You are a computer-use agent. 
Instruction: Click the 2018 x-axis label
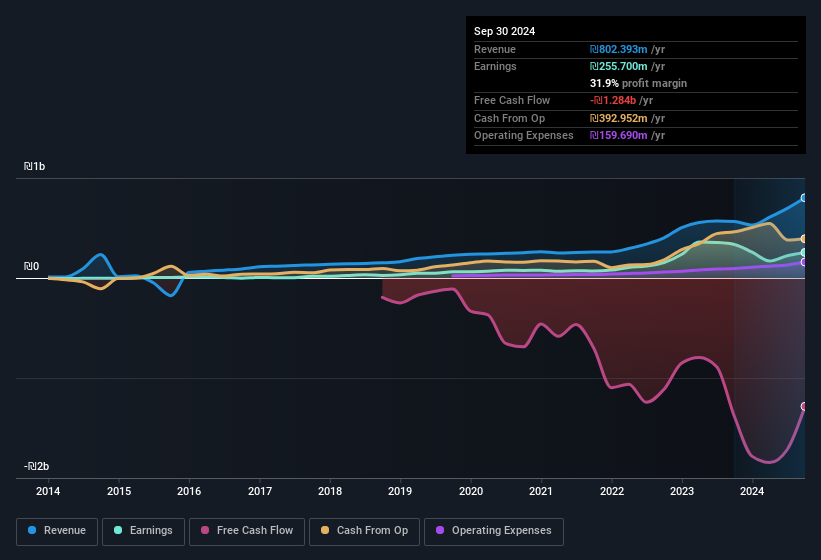click(x=330, y=491)
